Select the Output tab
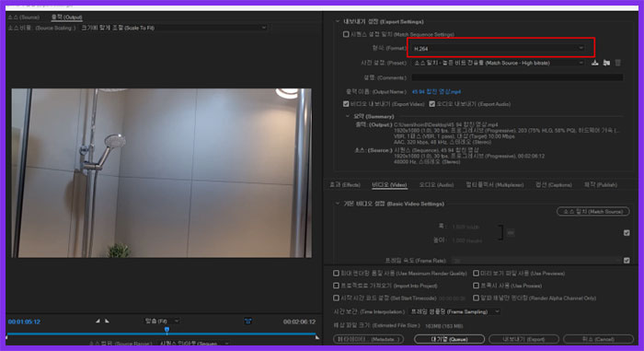644x351 pixels. (66, 18)
